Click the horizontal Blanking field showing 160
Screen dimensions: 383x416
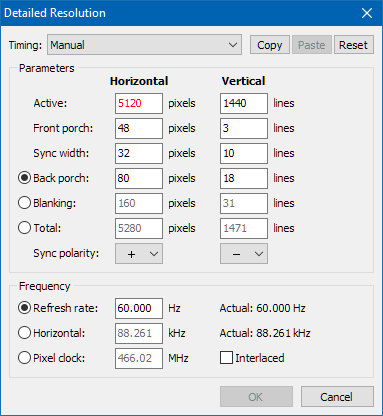click(139, 203)
